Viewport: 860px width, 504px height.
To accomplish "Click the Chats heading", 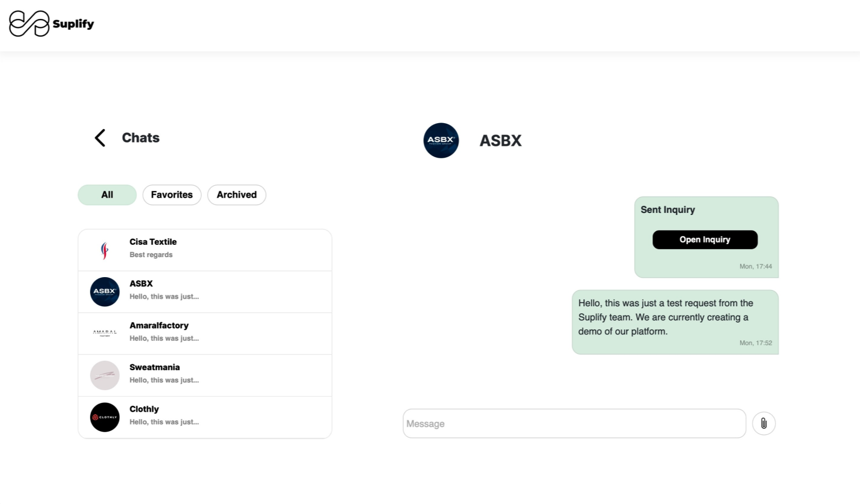I will 141,138.
